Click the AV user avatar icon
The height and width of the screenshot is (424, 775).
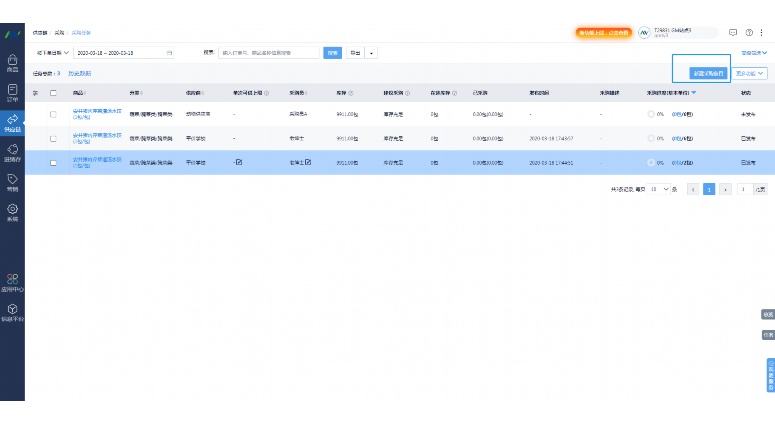coord(644,33)
